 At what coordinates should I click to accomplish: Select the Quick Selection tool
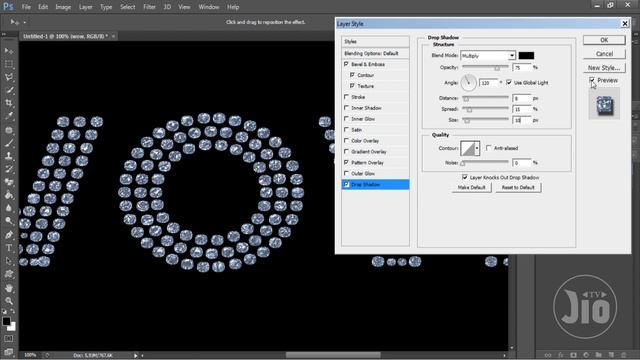tap(9, 90)
